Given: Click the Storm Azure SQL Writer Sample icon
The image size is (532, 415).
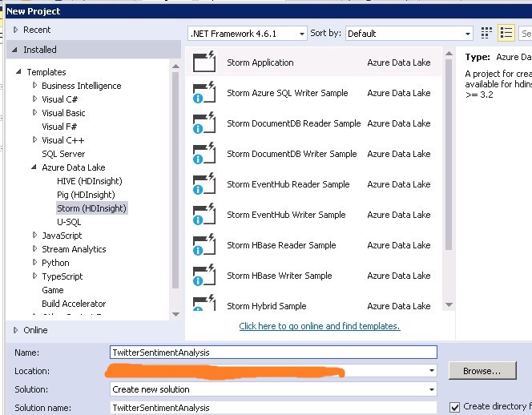Looking at the screenshot, I should [x=204, y=93].
